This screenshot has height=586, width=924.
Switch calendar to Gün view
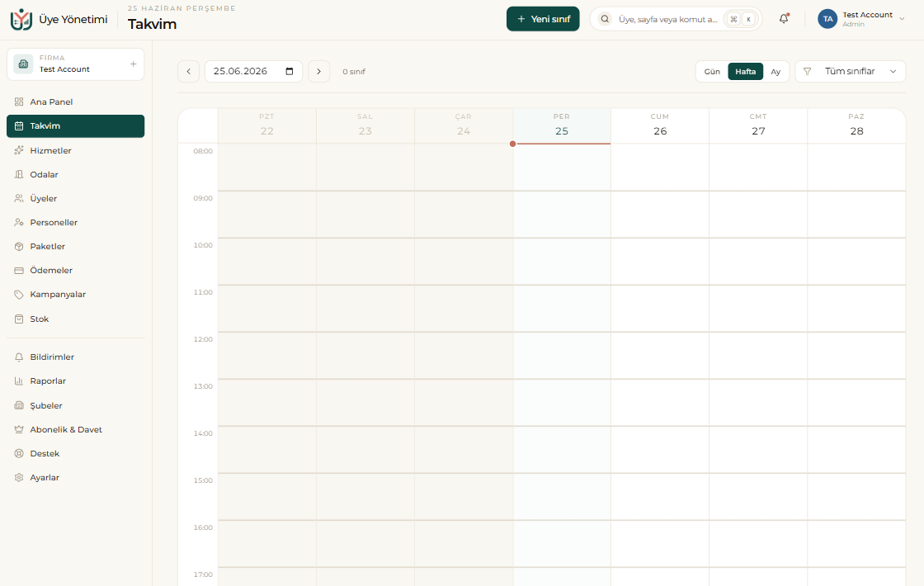click(x=712, y=71)
